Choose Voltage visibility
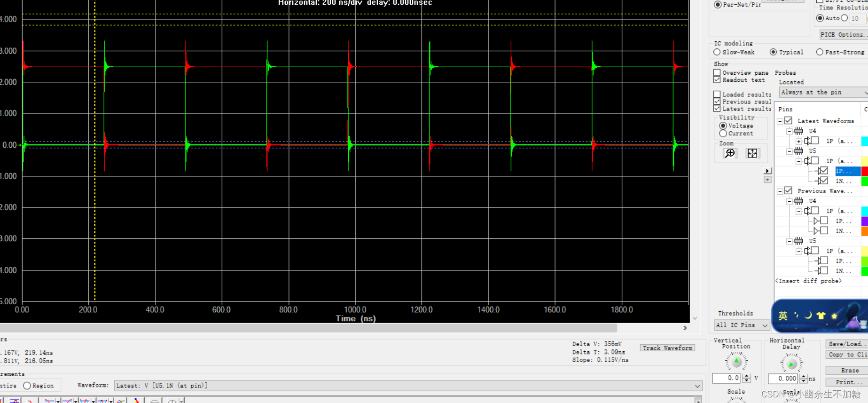Viewport: 868px width, 403px height. [723, 126]
